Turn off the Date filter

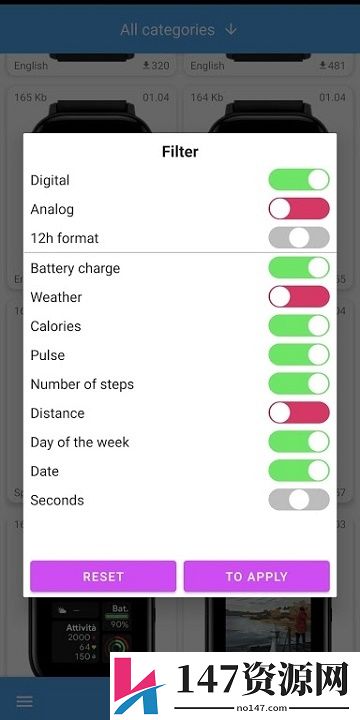pos(299,471)
